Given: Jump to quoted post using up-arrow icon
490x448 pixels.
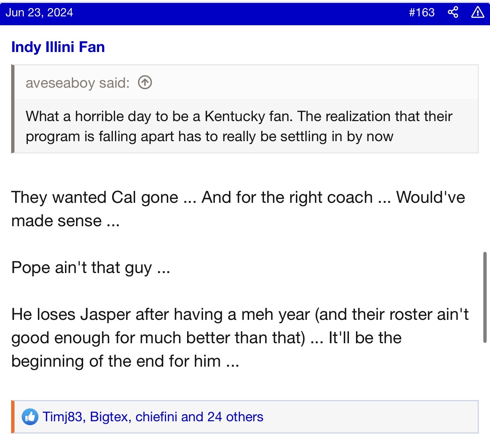Looking at the screenshot, I should (x=145, y=82).
